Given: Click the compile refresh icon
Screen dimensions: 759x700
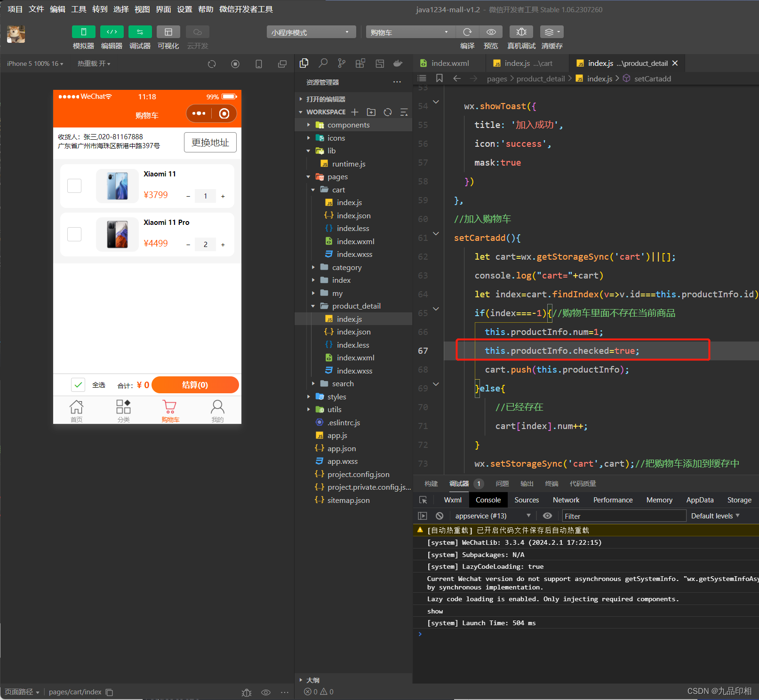Looking at the screenshot, I should tap(467, 32).
